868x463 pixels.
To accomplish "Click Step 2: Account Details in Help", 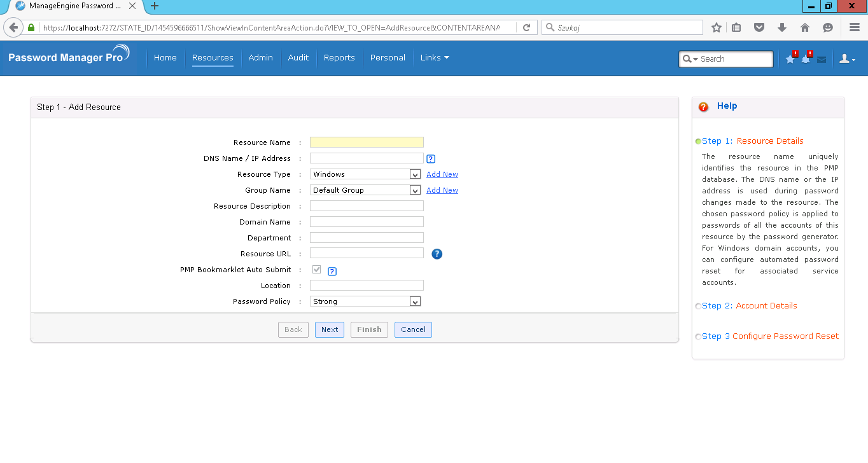I will [x=750, y=306].
